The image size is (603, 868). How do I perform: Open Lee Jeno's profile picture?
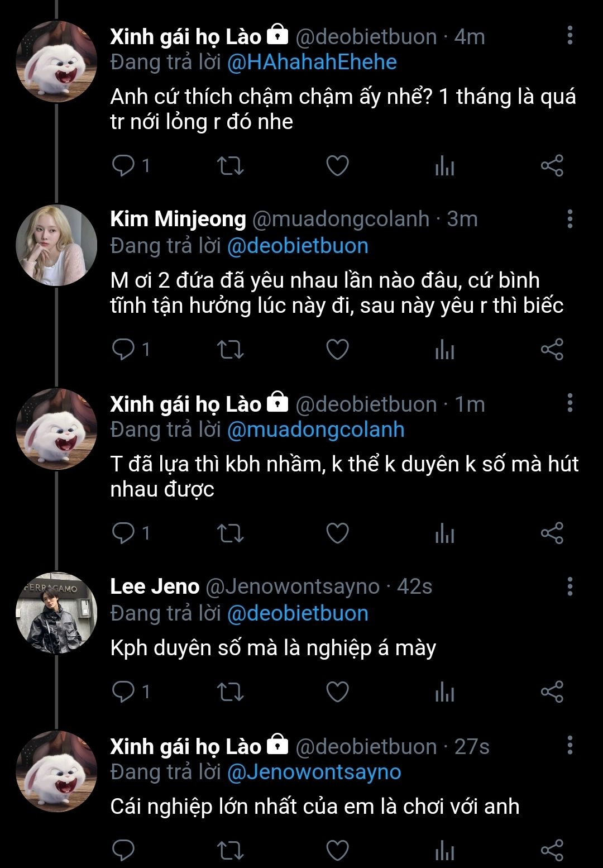[56, 613]
